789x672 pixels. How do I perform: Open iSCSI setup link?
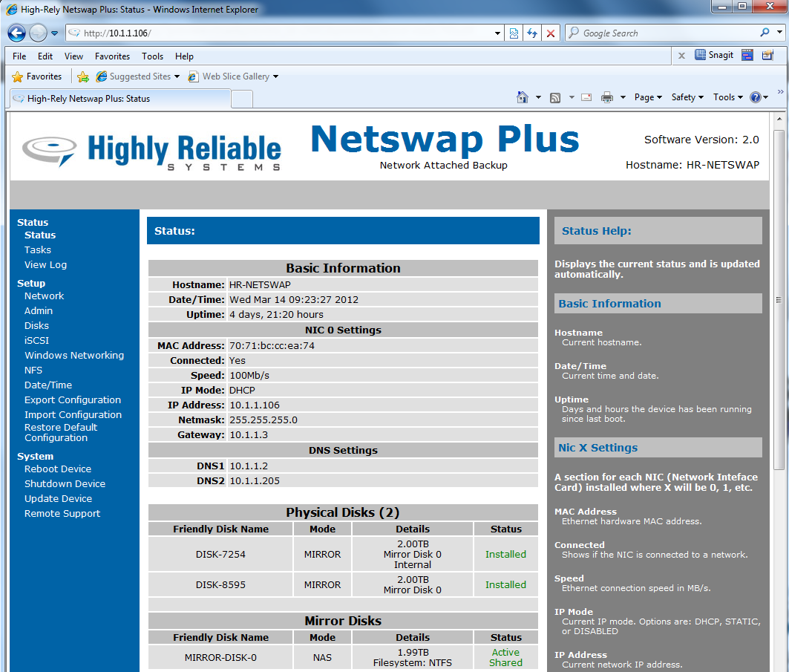click(36, 341)
